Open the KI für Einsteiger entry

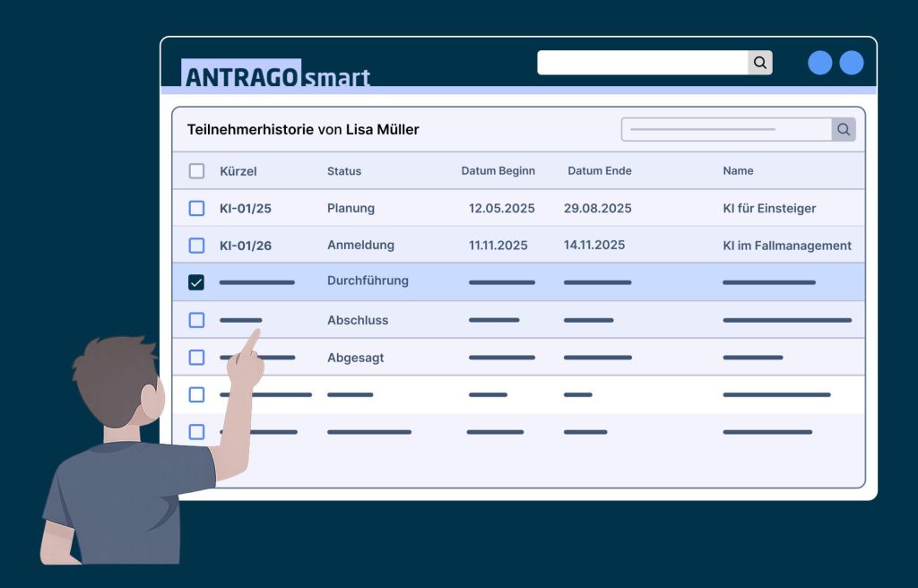(x=769, y=209)
